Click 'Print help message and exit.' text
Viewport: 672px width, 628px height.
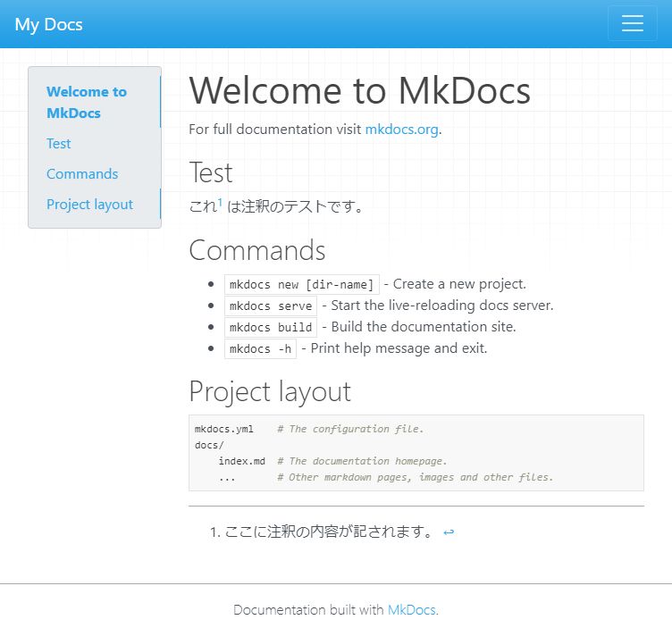[399, 348]
